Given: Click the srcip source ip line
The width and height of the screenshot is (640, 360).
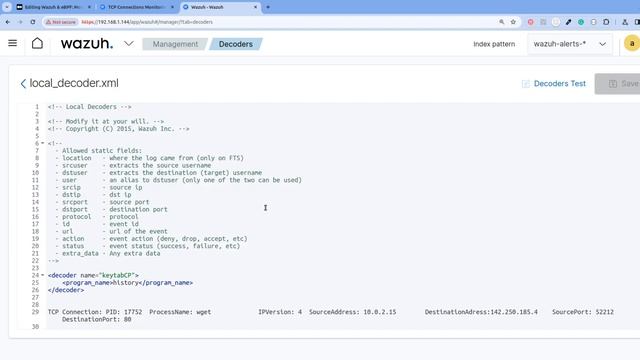Looking at the screenshot, I should [98, 187].
